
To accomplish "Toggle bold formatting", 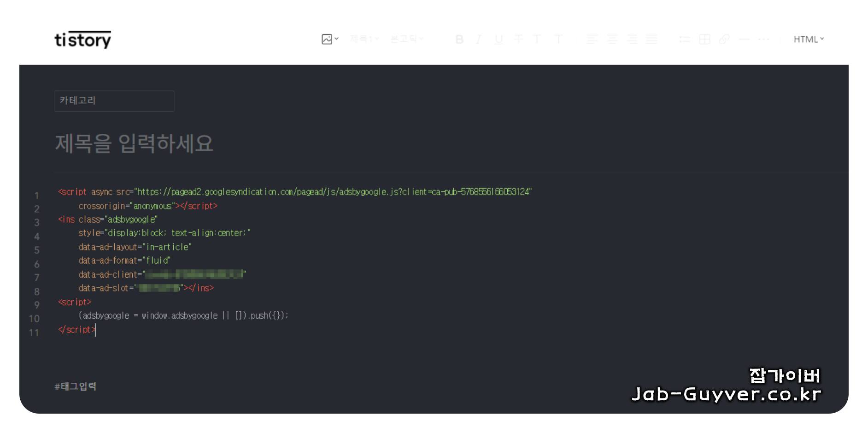I will click(459, 39).
